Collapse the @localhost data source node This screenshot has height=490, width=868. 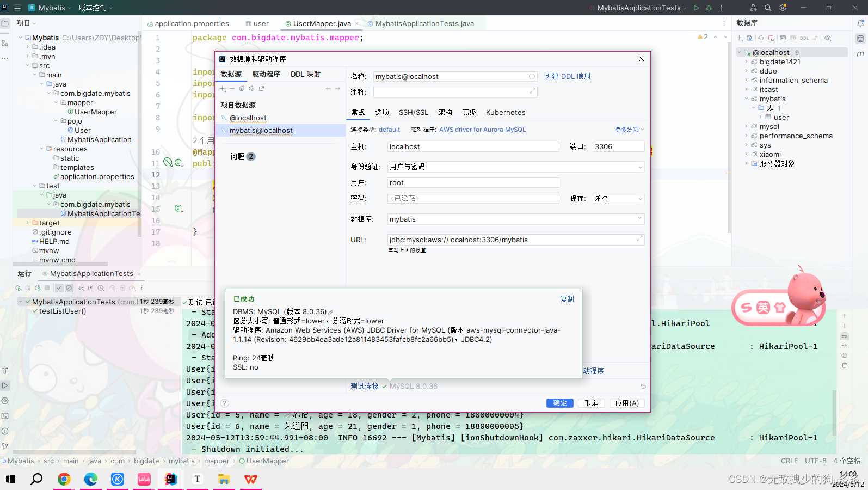click(x=739, y=52)
